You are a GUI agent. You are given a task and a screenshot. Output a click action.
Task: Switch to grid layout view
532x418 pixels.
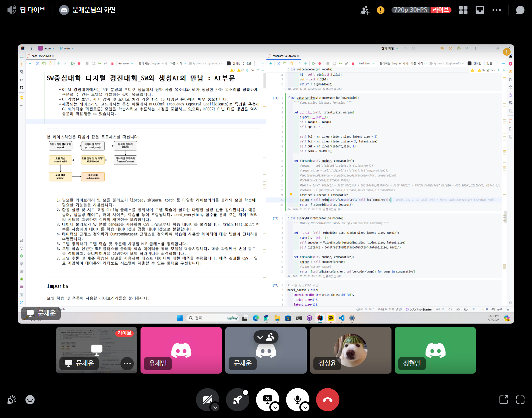click(463, 10)
